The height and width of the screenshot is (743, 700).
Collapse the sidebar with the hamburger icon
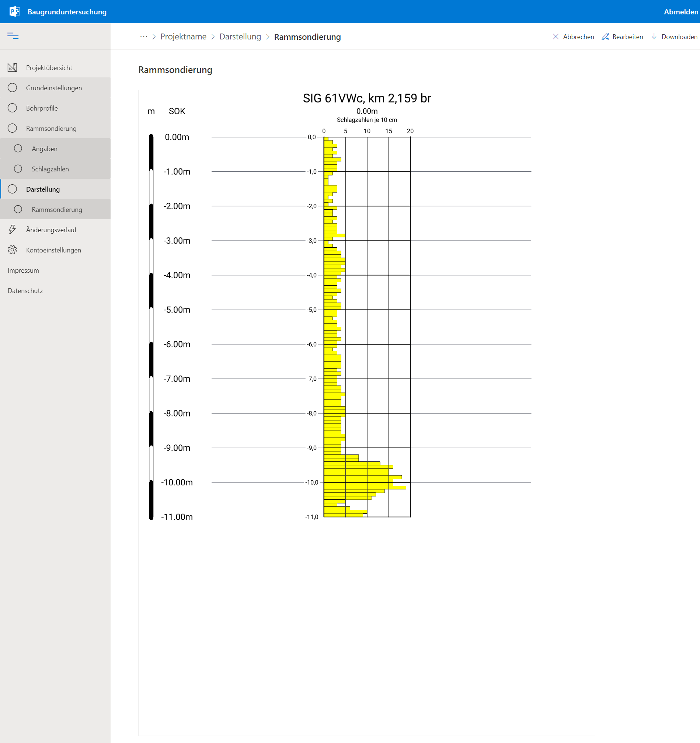tap(13, 36)
